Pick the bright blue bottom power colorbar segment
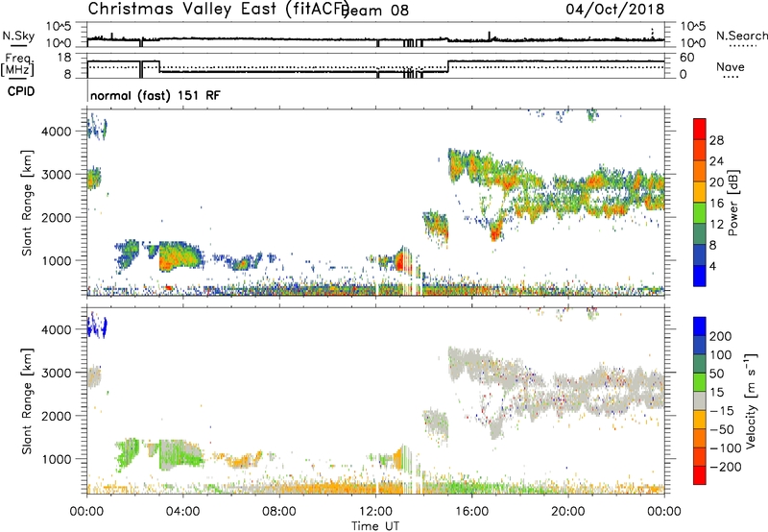This screenshot has height=532, width=768. [x=700, y=276]
